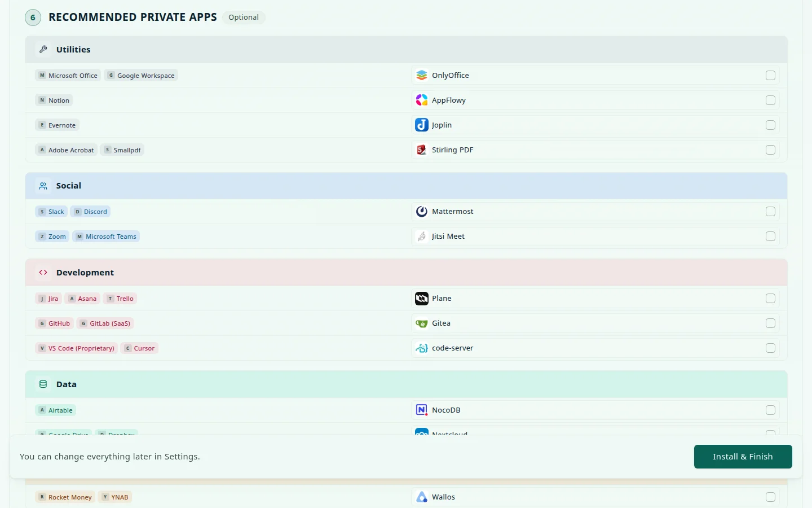Click the Plane app icon
The width and height of the screenshot is (812, 508).
coord(422,298)
